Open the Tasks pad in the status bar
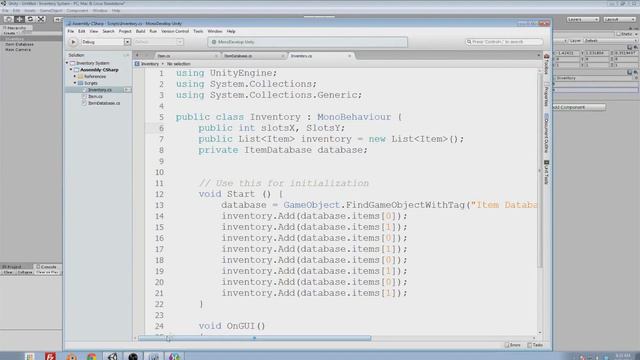 (535, 345)
